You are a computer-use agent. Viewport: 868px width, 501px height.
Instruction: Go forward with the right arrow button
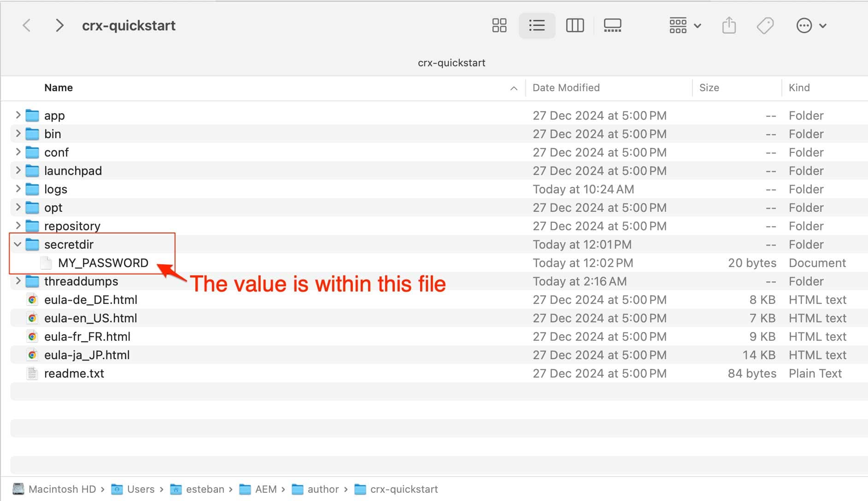(x=59, y=25)
